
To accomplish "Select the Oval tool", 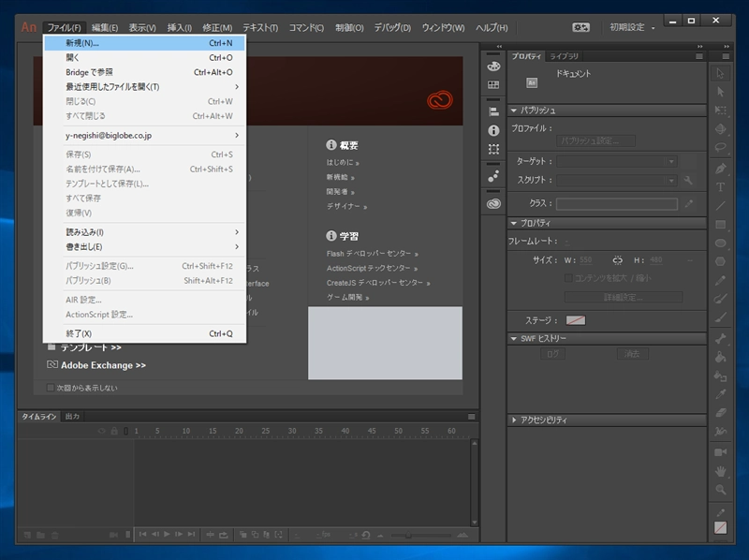I will 720,243.
